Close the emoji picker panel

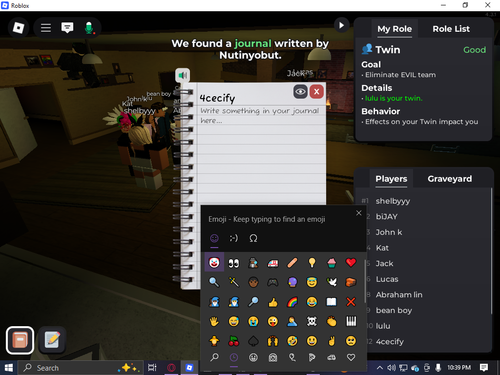(x=359, y=213)
